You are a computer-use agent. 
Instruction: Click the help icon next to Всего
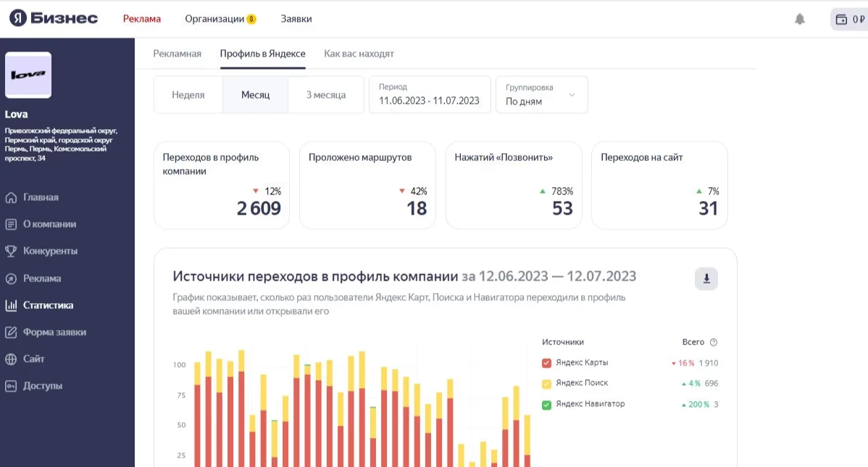pos(714,342)
